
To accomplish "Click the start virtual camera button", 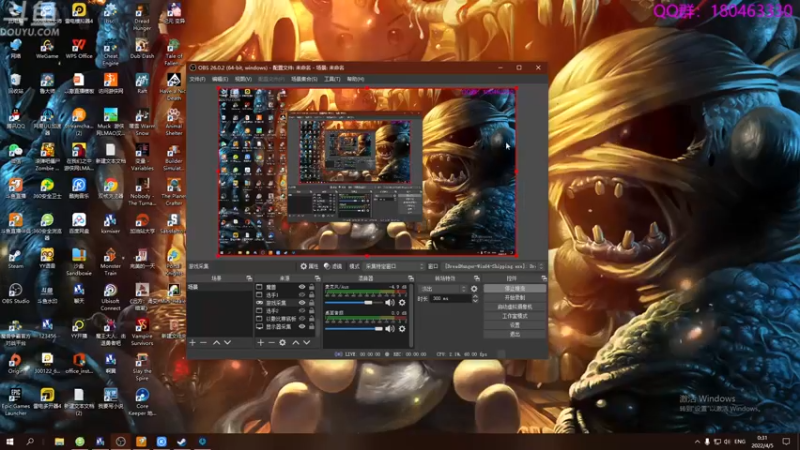I will click(514, 307).
